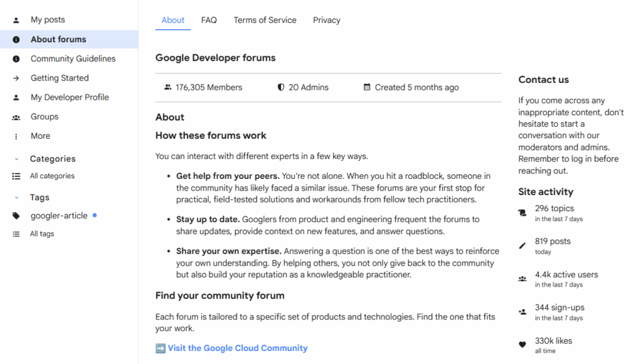The height and width of the screenshot is (364, 634).
Task: Click the Contact us heading
Action: (544, 80)
